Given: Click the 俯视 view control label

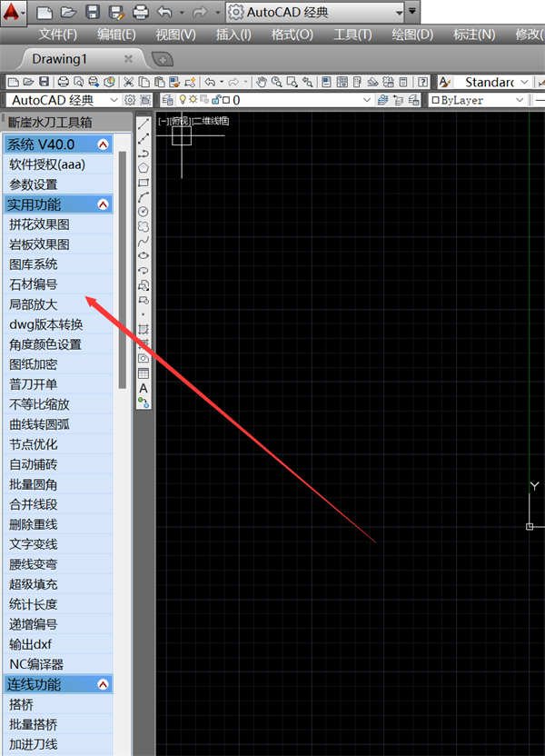Looking at the screenshot, I should (180, 121).
